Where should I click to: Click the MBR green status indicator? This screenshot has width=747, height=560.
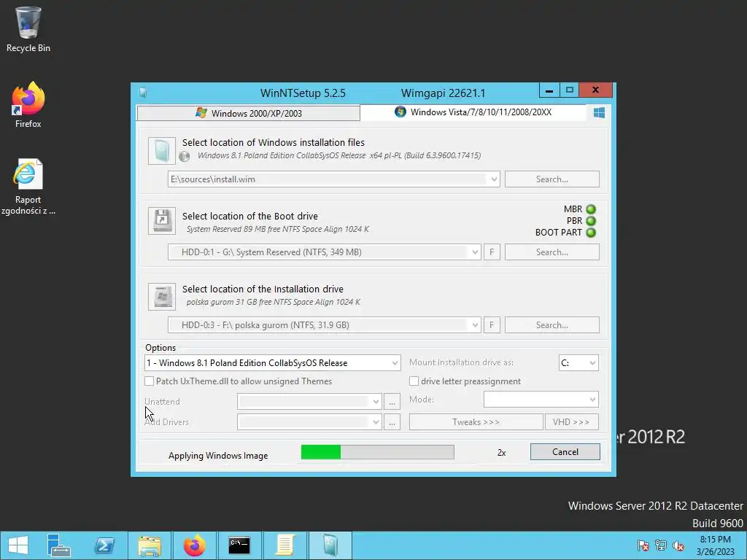(x=591, y=209)
